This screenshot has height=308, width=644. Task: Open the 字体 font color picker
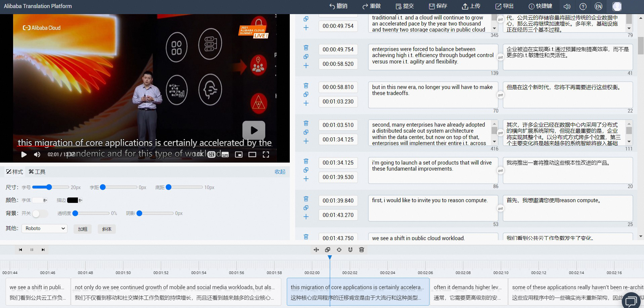pyautogui.click(x=40, y=200)
